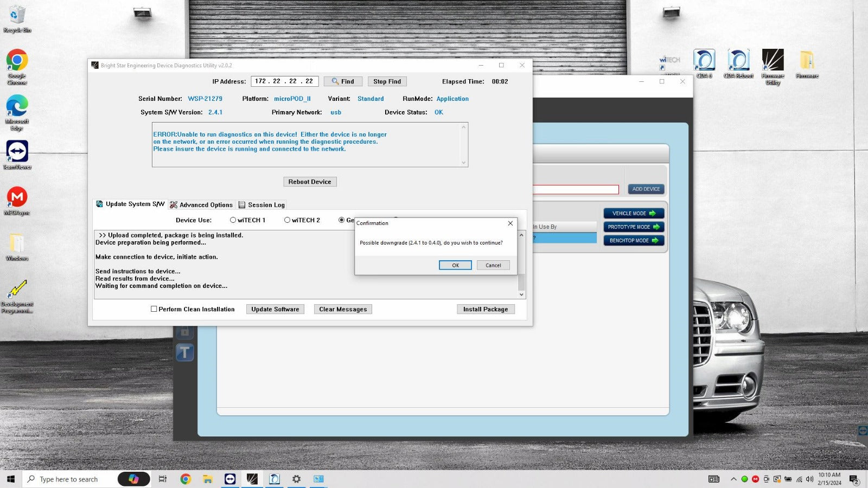Image resolution: width=868 pixels, height=488 pixels.
Task: Open the wiTECH desktop shortcut
Action: (x=670, y=62)
